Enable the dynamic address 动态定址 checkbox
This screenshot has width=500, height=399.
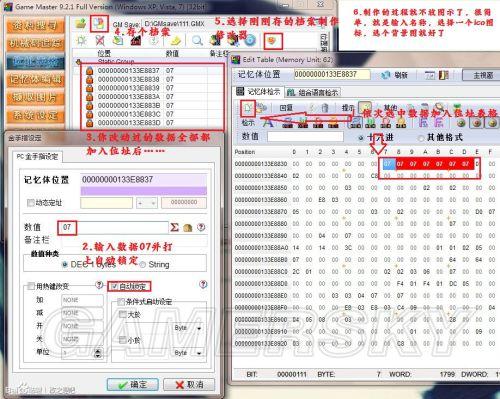coord(31,202)
